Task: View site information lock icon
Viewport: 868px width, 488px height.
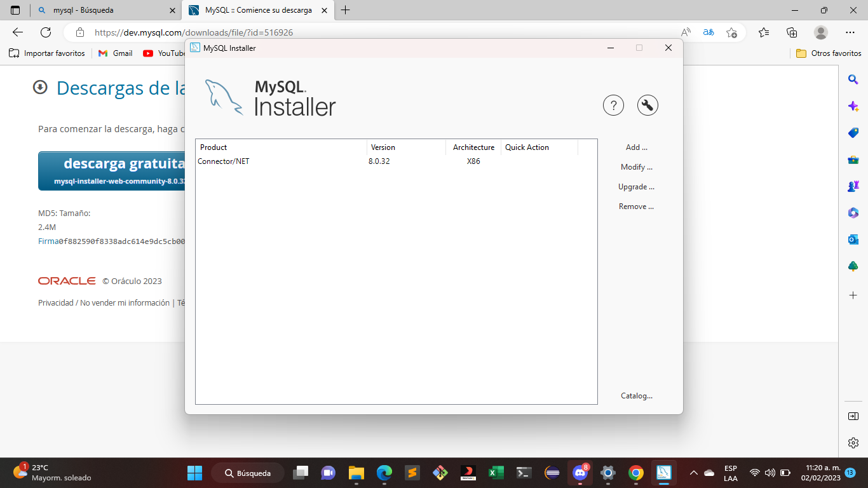Action: point(79,32)
